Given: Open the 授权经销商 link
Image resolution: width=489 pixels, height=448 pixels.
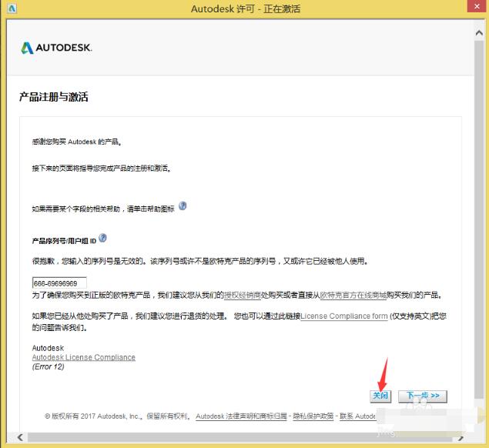Looking at the screenshot, I should (243, 295).
